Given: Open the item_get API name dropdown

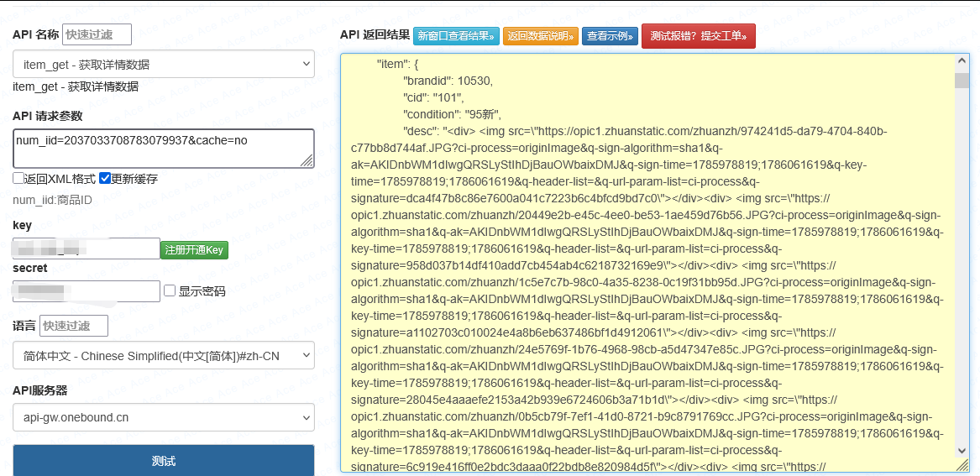Looking at the screenshot, I should point(163,64).
